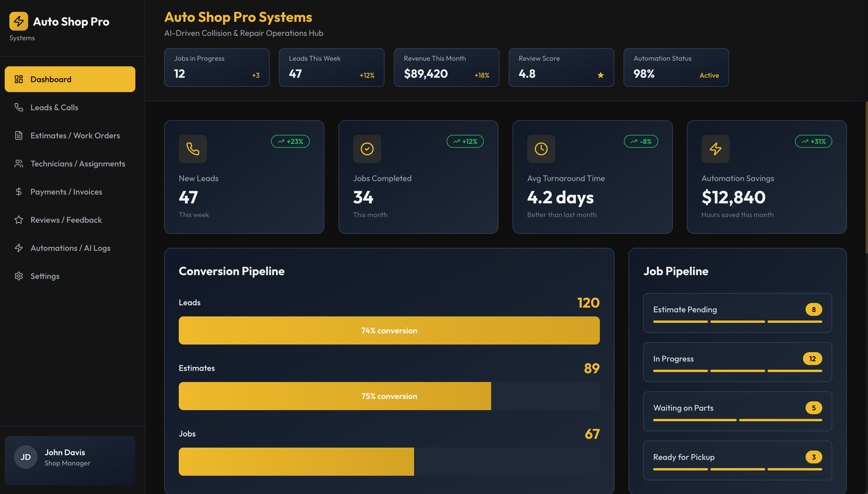Click the Estimates 75% conversion bar
This screenshot has height=494, width=868.
[335, 396]
